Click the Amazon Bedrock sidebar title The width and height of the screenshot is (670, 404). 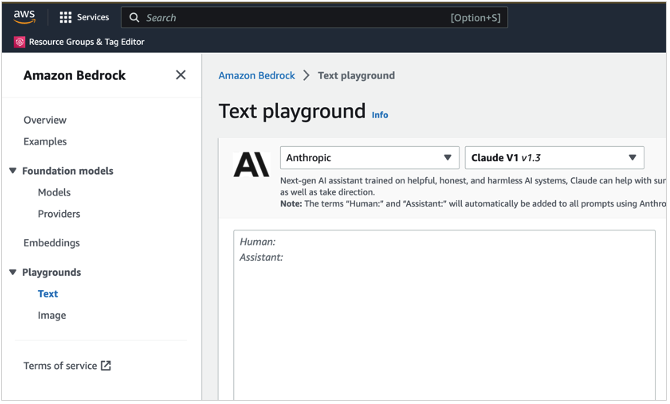coord(75,75)
